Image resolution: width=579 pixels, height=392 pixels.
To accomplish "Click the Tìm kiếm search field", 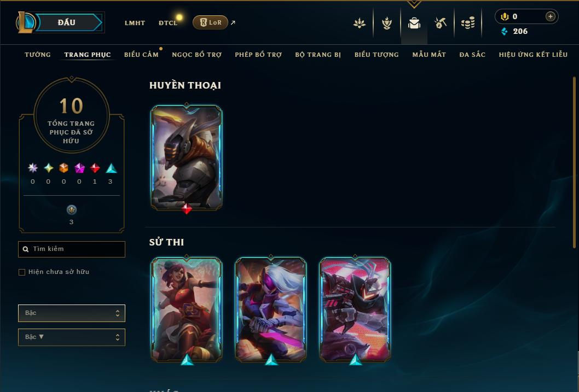I will 72,249.
